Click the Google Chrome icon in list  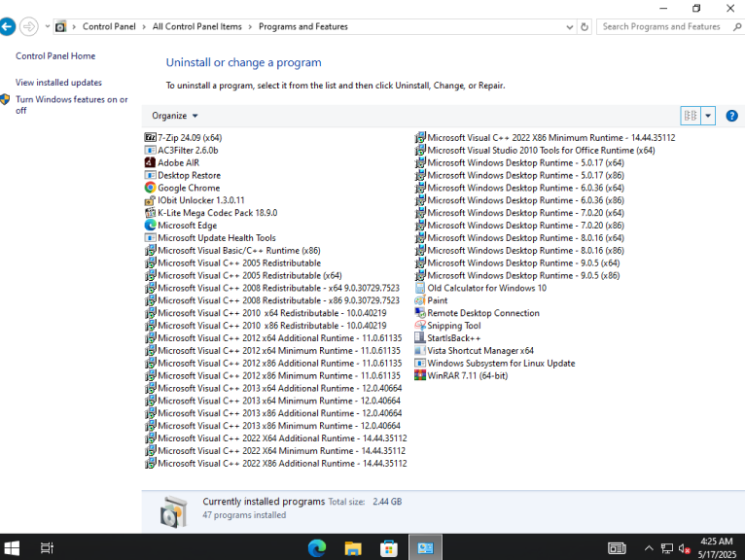[x=150, y=188]
